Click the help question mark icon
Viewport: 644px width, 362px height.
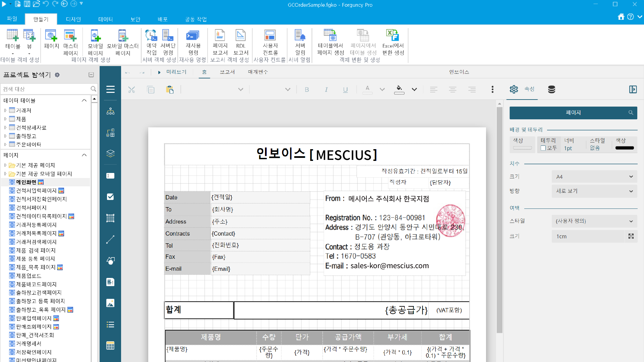(631, 17)
